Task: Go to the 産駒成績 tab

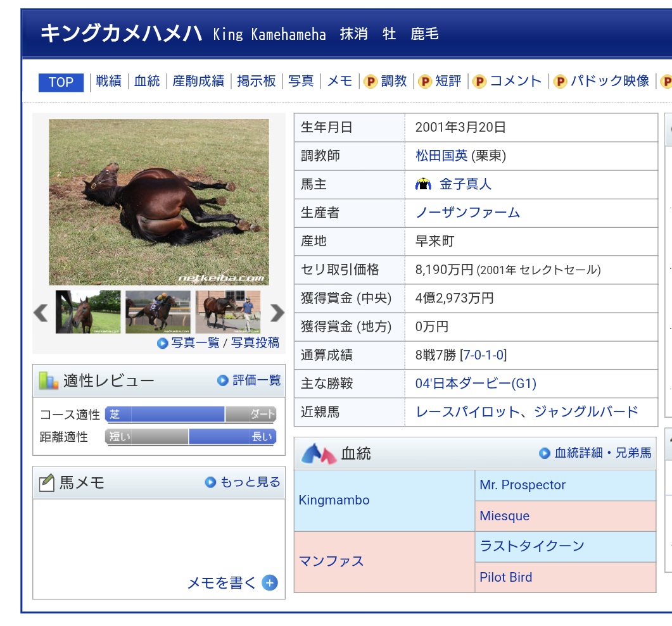Action: point(198,81)
